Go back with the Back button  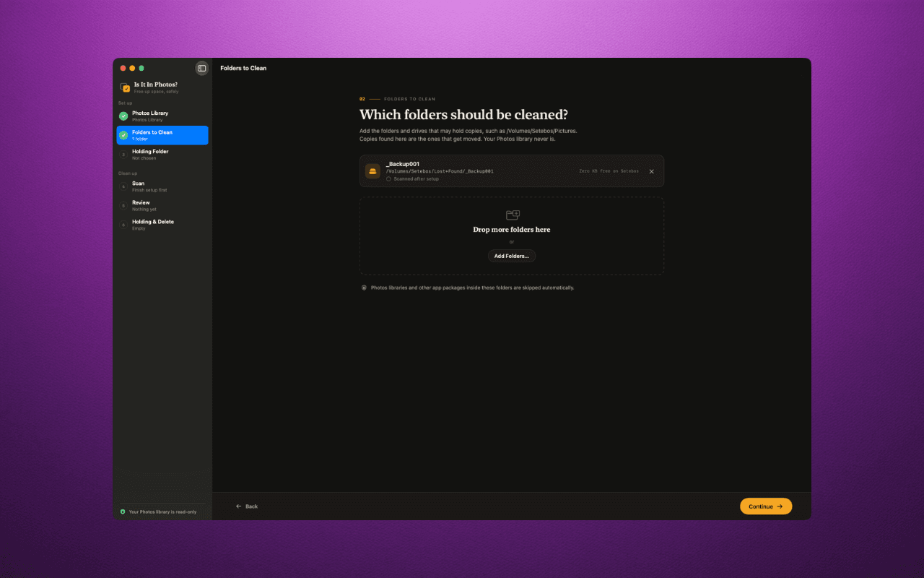(x=247, y=506)
